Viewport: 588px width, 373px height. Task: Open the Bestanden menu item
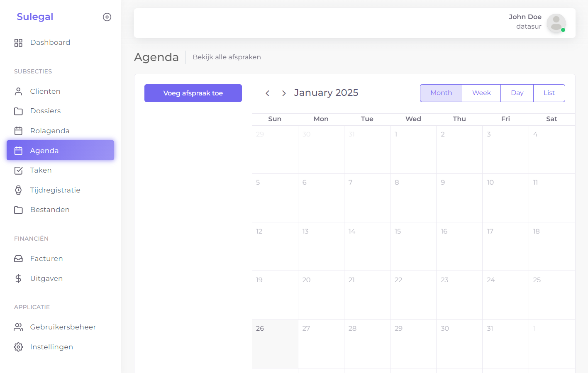click(50, 210)
